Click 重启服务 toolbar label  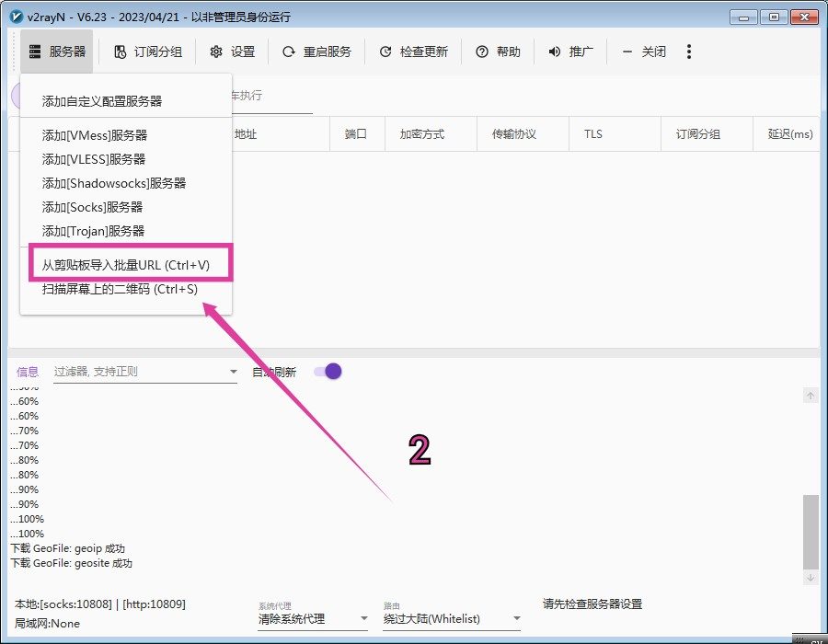(x=328, y=52)
